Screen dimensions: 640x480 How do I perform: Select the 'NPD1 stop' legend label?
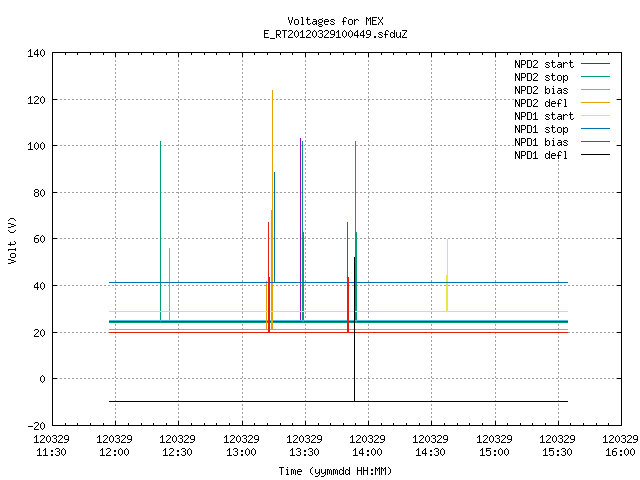[x=541, y=129]
